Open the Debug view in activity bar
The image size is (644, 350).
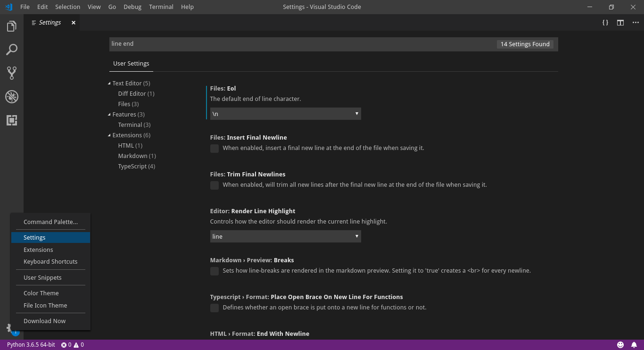(x=12, y=97)
